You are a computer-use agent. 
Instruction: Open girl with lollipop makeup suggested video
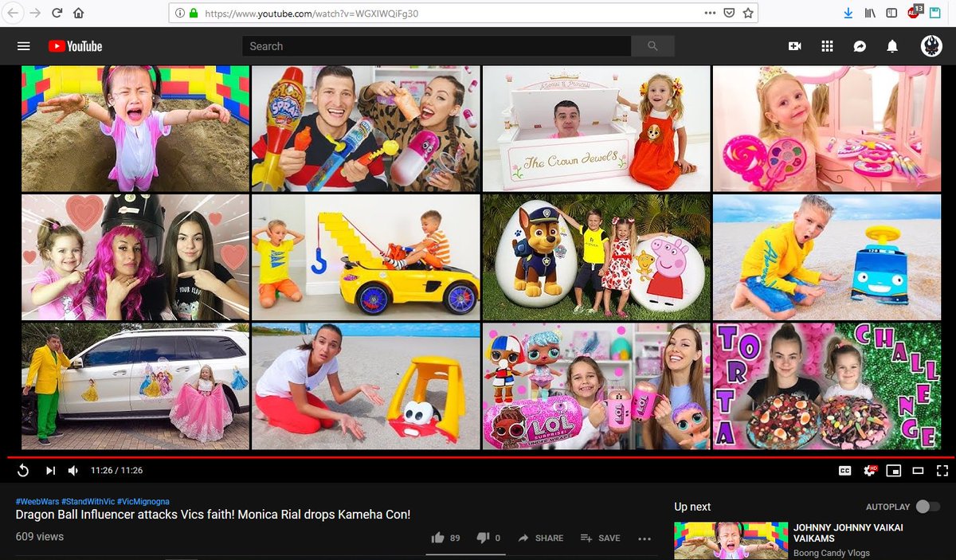pyautogui.click(x=827, y=128)
